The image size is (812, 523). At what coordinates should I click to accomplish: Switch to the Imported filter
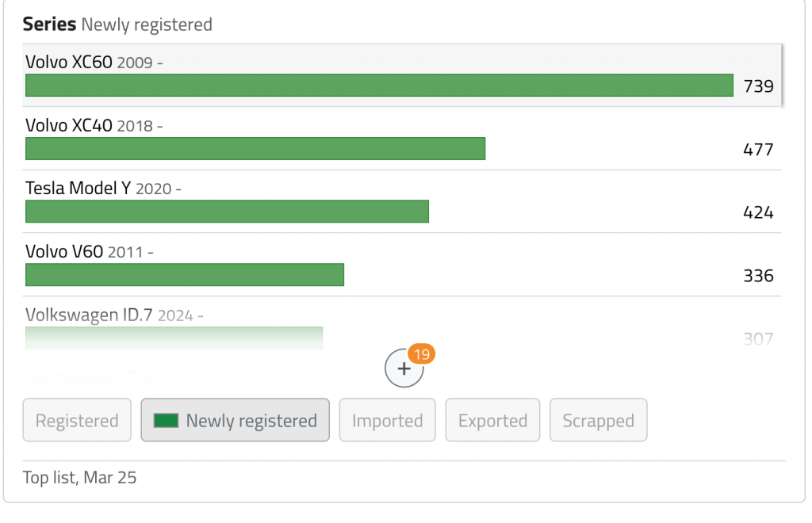pos(387,421)
